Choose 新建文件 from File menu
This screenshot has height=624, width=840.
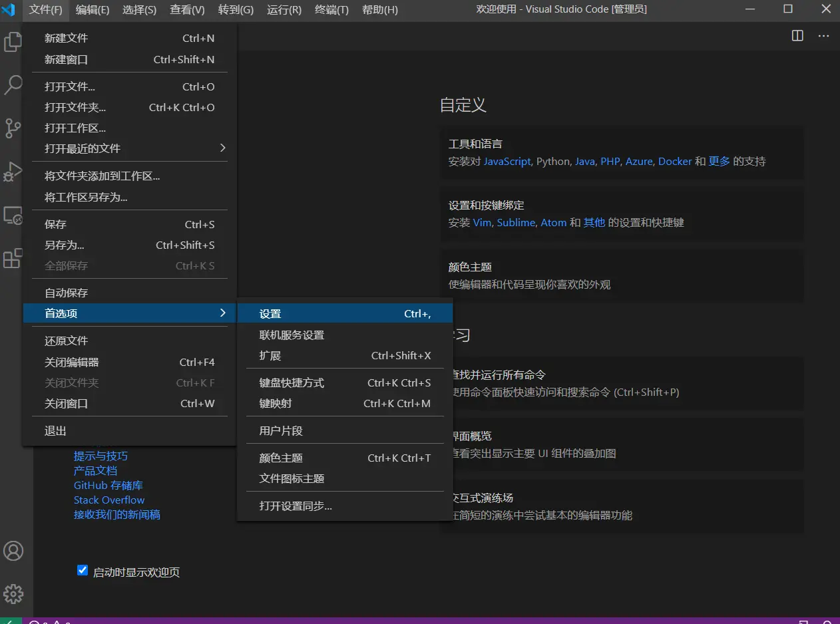(129, 39)
